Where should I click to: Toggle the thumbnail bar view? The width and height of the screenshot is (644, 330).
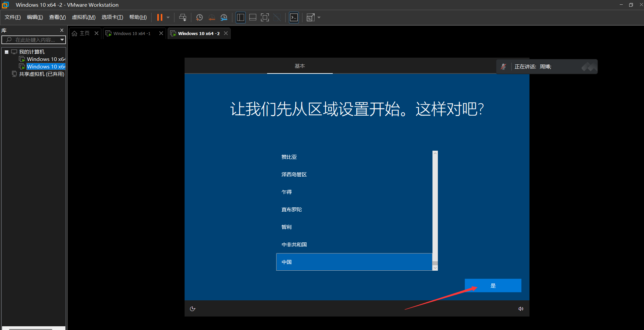point(253,17)
